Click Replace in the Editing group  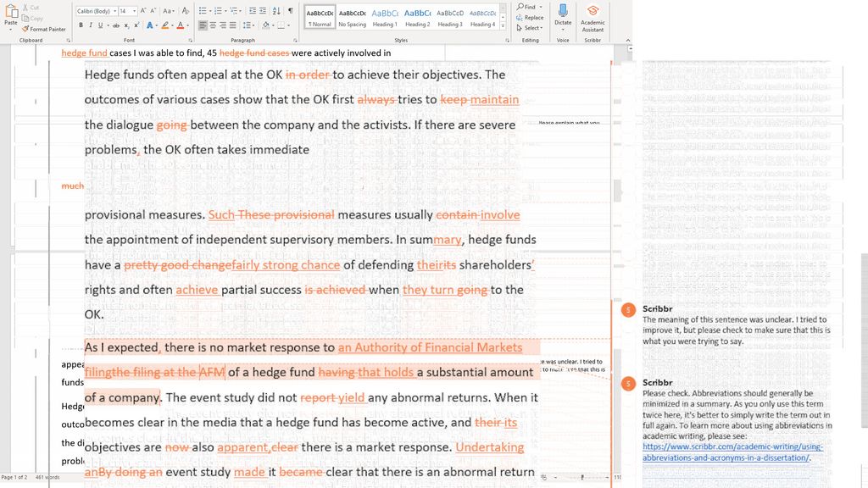point(531,17)
